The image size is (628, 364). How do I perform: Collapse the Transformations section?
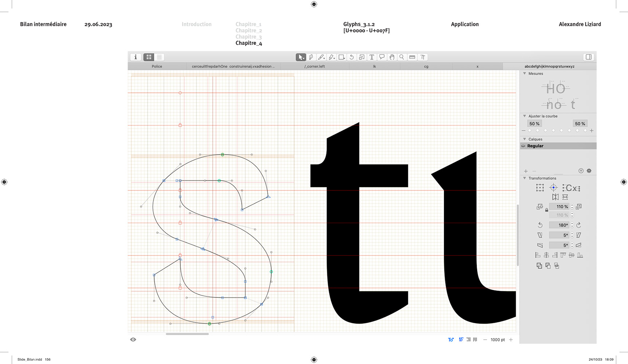tap(524, 178)
